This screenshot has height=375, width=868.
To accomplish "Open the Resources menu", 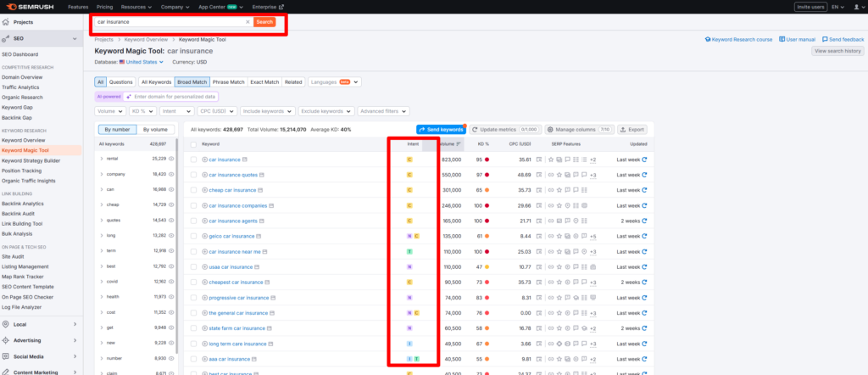I will point(136,7).
